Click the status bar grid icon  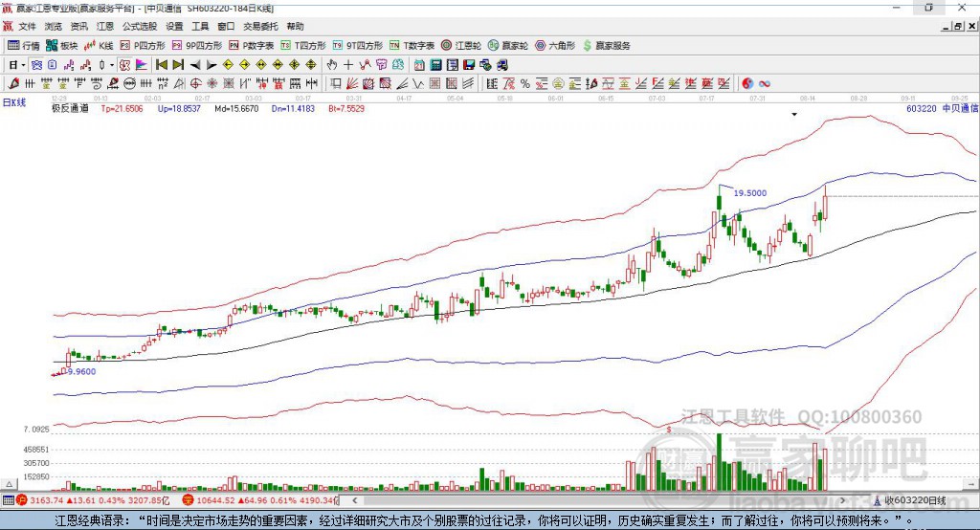(x=8, y=500)
